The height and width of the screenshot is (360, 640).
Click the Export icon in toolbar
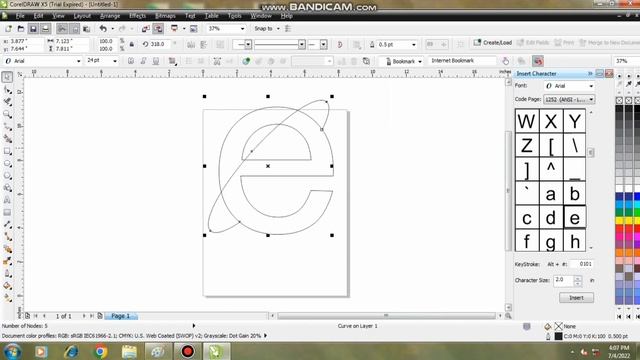tap(158, 29)
